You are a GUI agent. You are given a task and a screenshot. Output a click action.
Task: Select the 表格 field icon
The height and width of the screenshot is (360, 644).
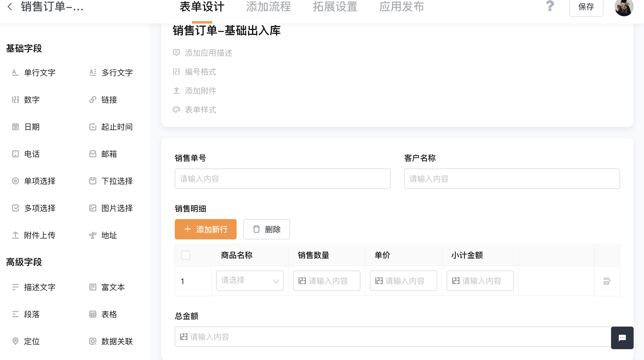[x=93, y=314]
